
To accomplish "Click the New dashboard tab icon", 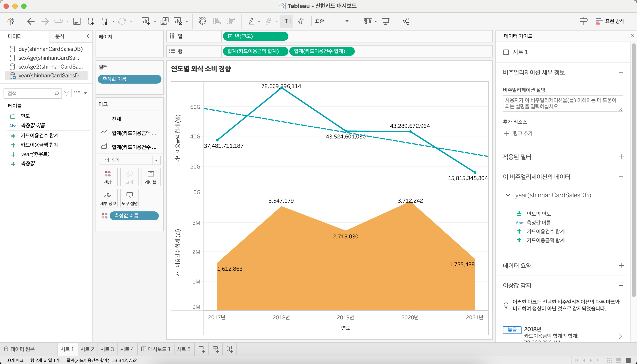I will 215,349.
